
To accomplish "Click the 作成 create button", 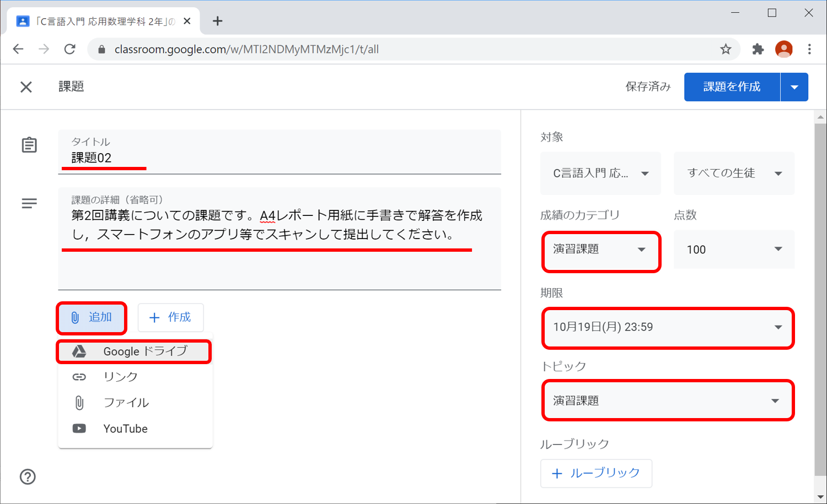I will tap(171, 317).
